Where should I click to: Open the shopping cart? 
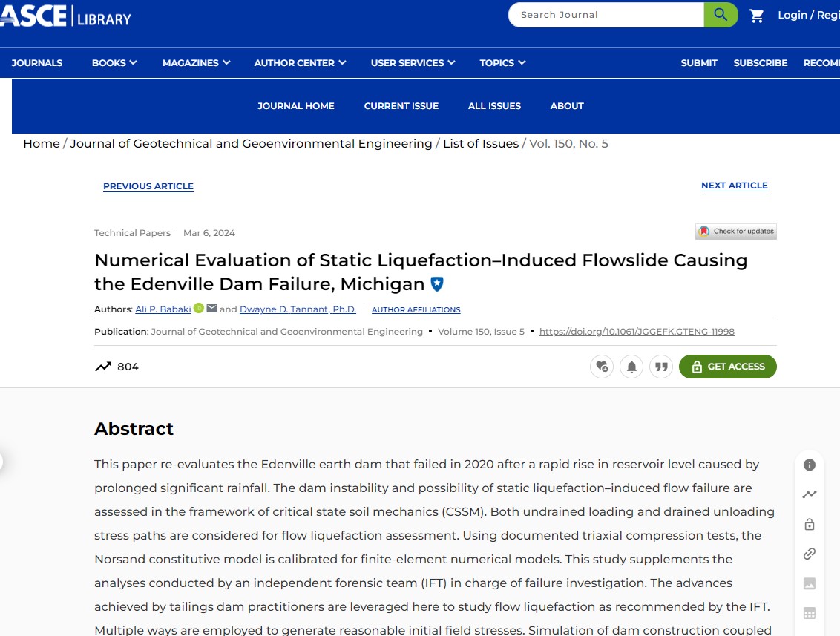click(x=757, y=16)
